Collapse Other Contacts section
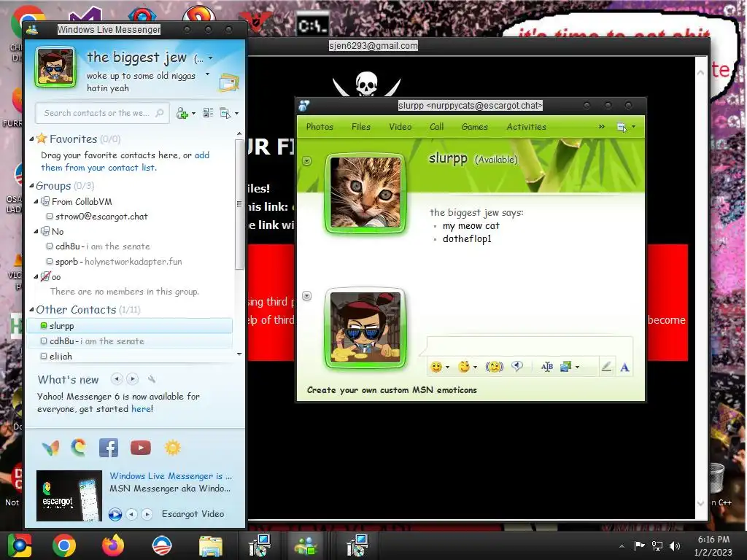 pyautogui.click(x=31, y=309)
